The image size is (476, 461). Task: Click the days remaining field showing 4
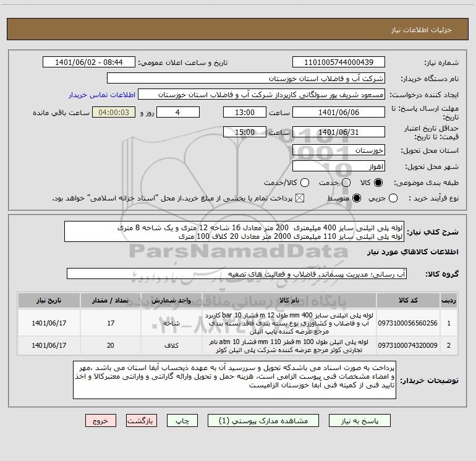(x=178, y=112)
